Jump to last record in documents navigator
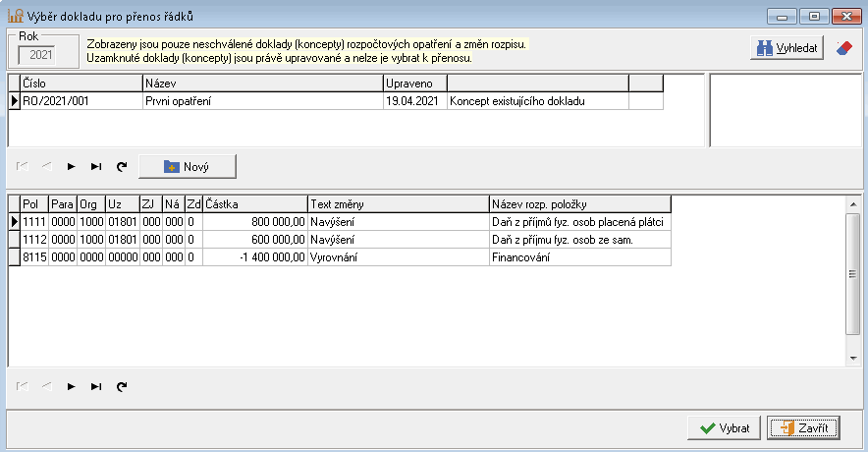Image resolution: width=868 pixels, height=452 pixels. pos(95,167)
